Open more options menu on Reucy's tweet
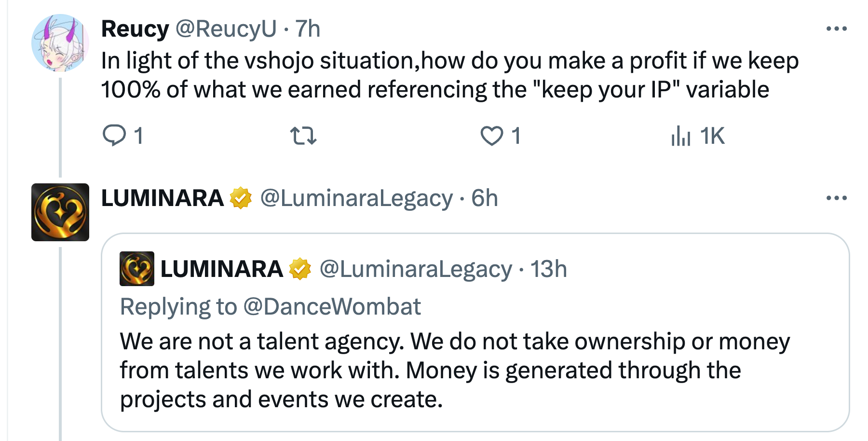Viewport: 868px width, 441px height. (x=836, y=29)
